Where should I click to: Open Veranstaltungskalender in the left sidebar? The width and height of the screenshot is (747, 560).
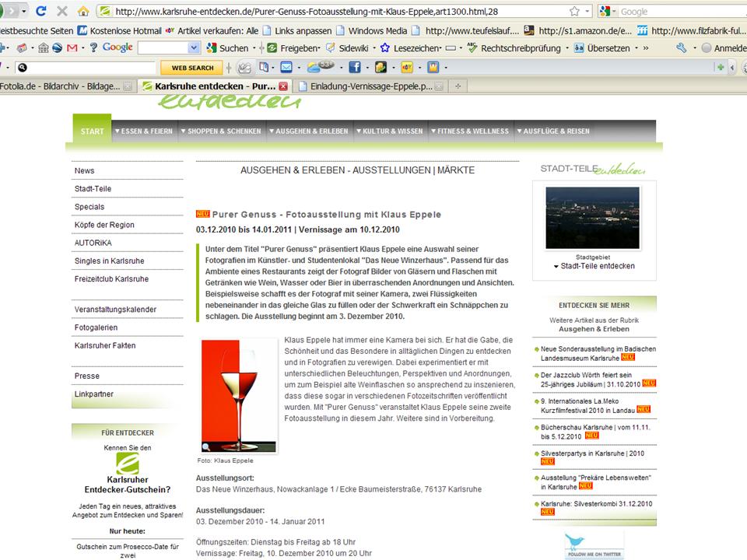point(115,310)
